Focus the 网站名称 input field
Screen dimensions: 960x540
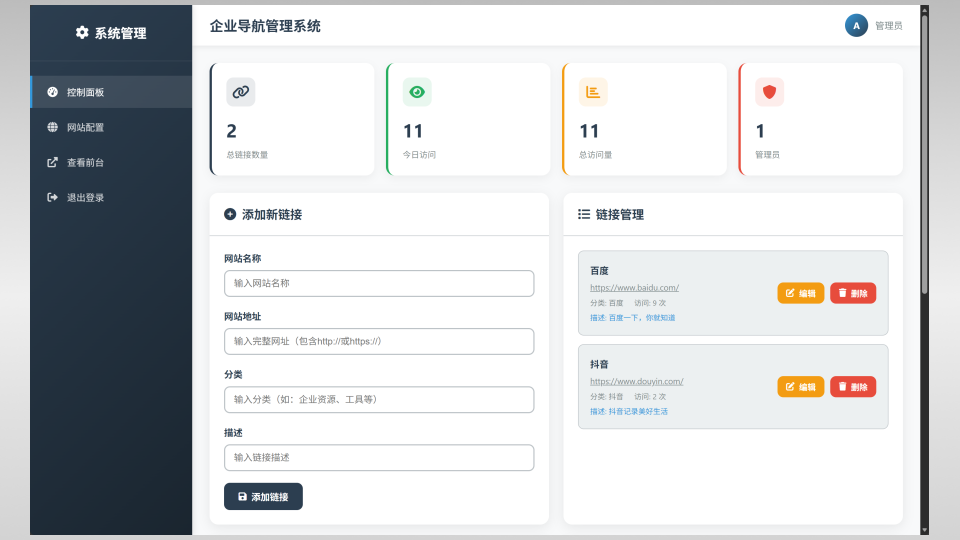point(379,283)
